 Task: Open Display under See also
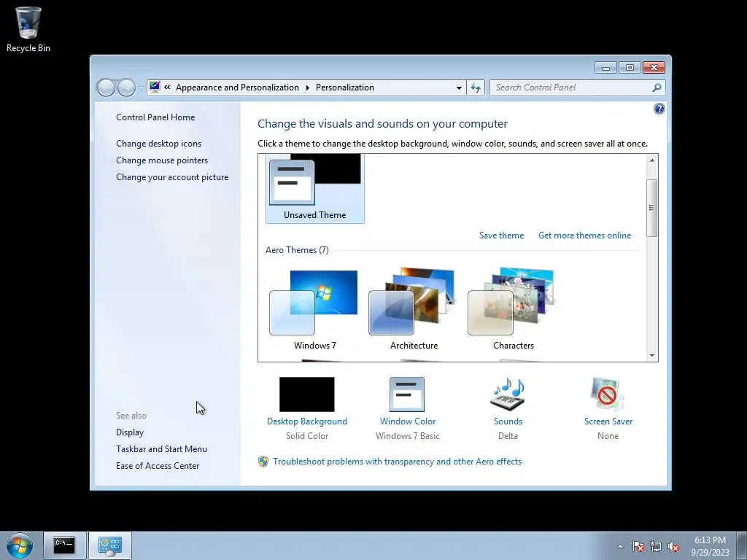pos(130,432)
